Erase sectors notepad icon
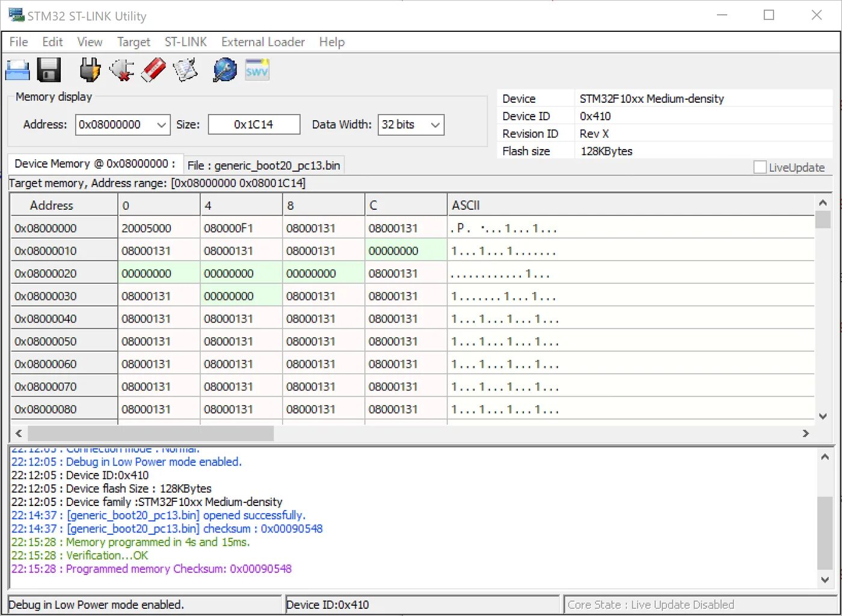The image size is (842, 616). pos(185,70)
